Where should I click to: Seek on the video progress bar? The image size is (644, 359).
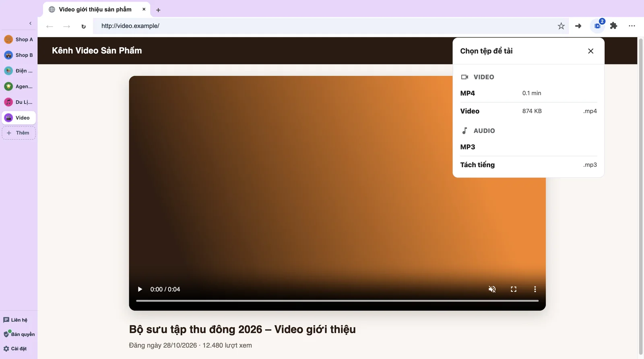[x=337, y=301]
